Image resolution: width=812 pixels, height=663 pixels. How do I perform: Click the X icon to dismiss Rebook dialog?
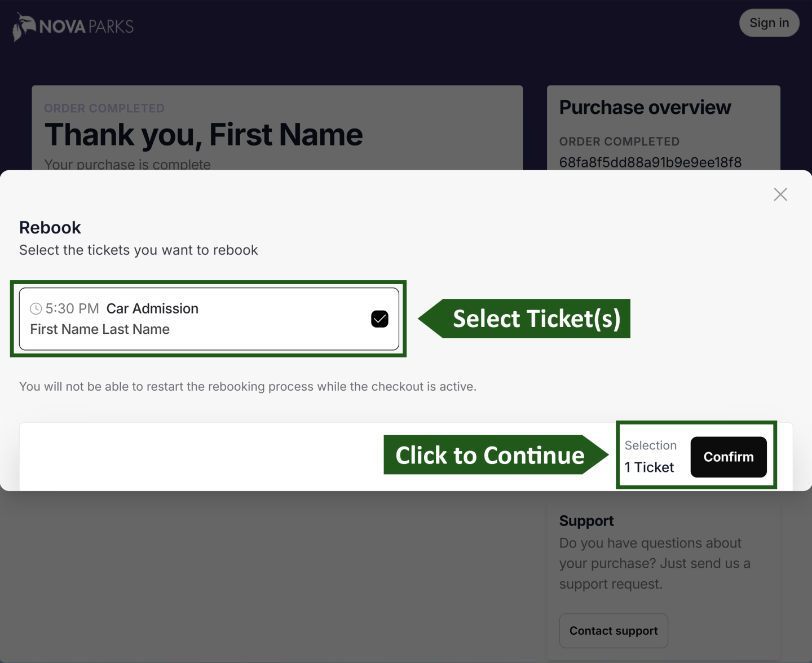[780, 194]
